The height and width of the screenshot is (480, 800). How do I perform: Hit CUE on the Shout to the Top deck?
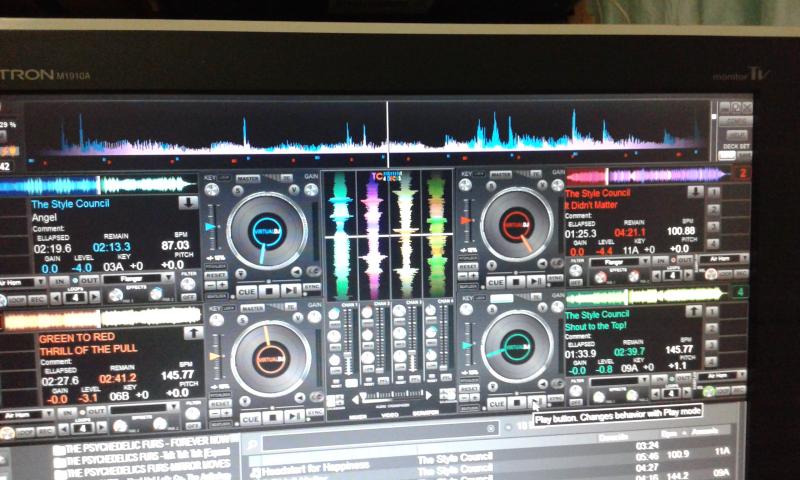pos(496,403)
